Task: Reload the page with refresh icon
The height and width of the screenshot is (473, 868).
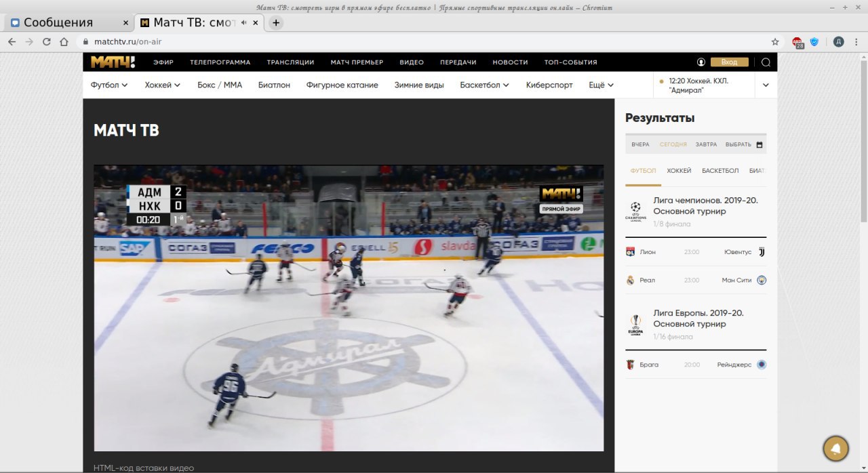Action: (x=47, y=41)
